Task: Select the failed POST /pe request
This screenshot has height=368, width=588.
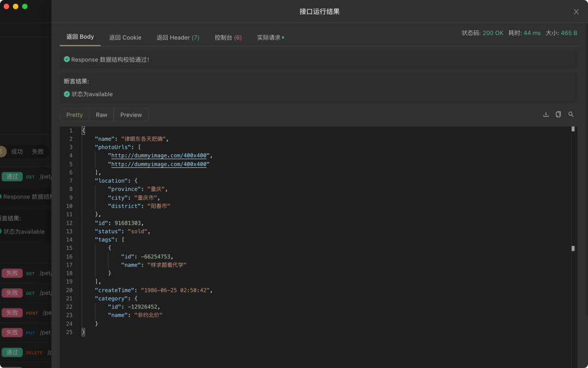Action: [26, 313]
